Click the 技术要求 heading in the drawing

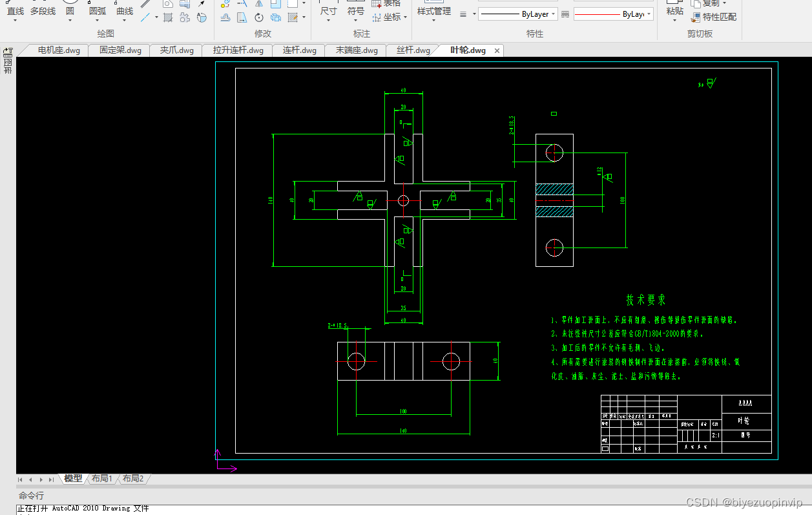[x=645, y=300]
